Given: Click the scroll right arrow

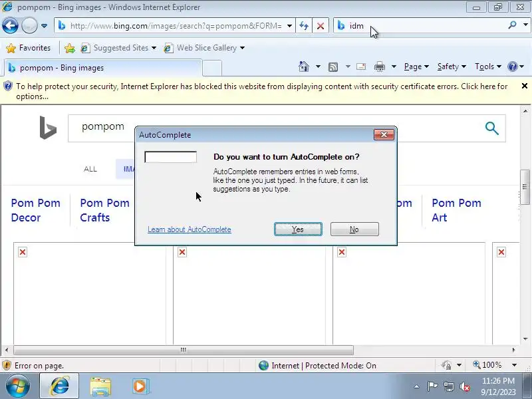Looking at the screenshot, I should [x=513, y=350].
